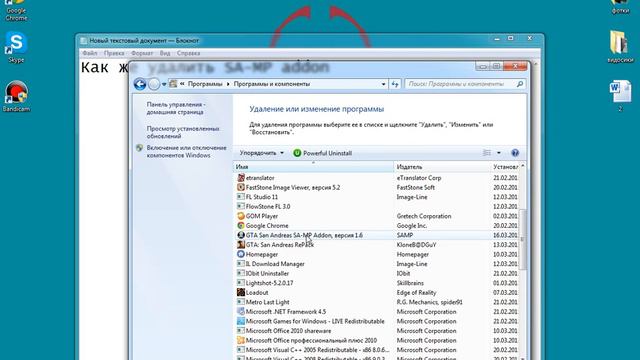The image size is (640, 360).
Task: Select GOM Player icon in list
Action: pyautogui.click(x=241, y=216)
